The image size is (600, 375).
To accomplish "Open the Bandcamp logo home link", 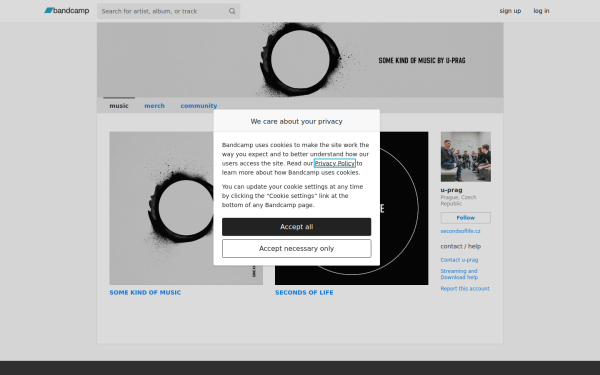I will [x=67, y=11].
